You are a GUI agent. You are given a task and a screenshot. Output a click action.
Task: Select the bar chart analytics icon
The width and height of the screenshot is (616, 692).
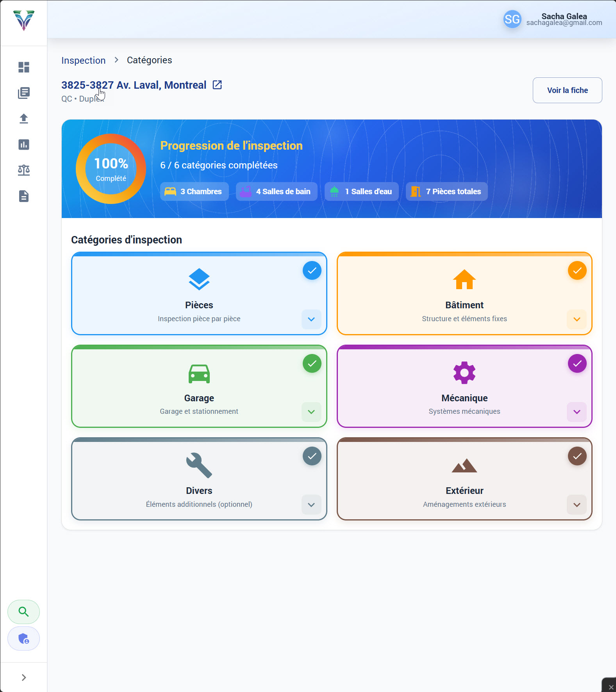24,145
